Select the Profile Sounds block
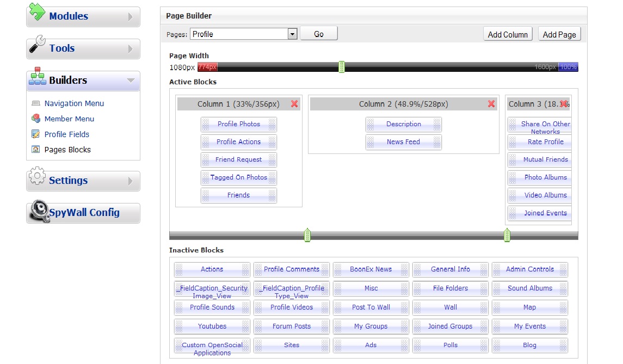 coord(212,307)
